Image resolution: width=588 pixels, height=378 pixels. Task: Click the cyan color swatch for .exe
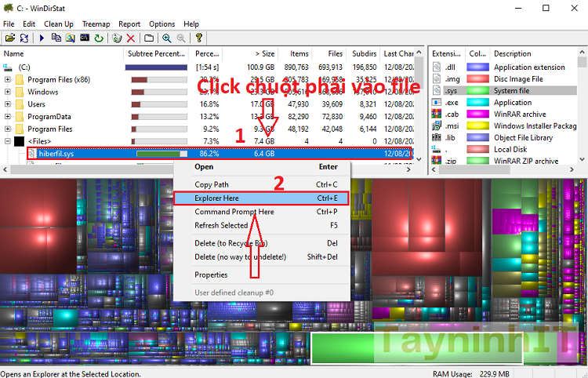(477, 103)
